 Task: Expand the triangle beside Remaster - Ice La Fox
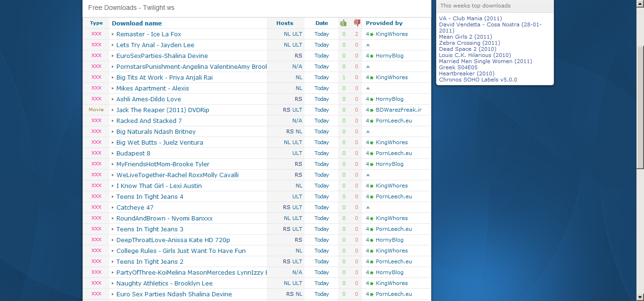pyautogui.click(x=113, y=34)
